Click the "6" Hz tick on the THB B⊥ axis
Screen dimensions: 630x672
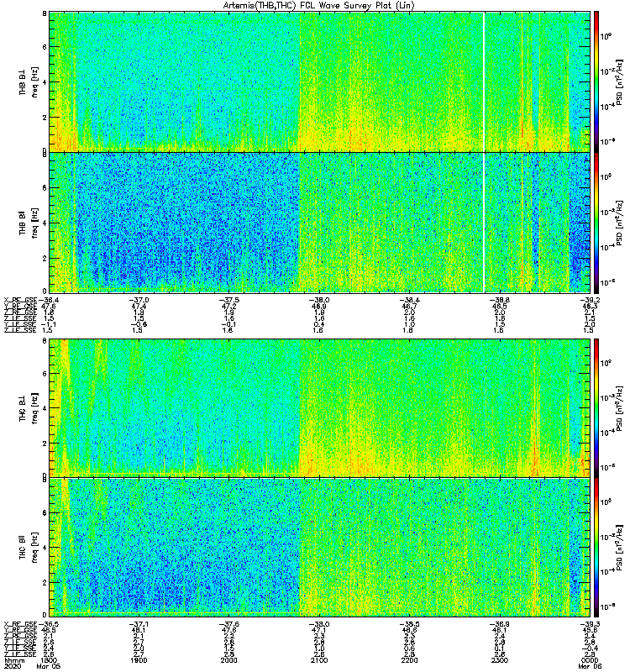[45, 47]
